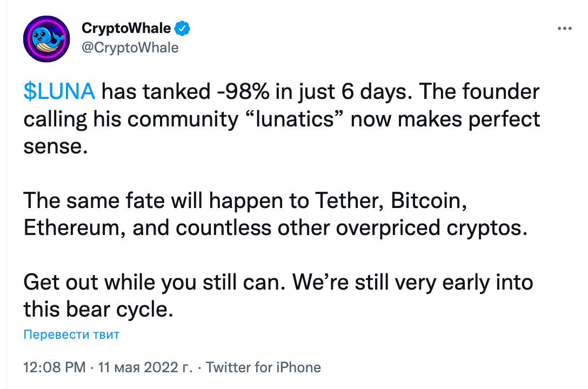Click the CryptoWhale whale avatar
This screenshot has height=389, width=588.
46,38
